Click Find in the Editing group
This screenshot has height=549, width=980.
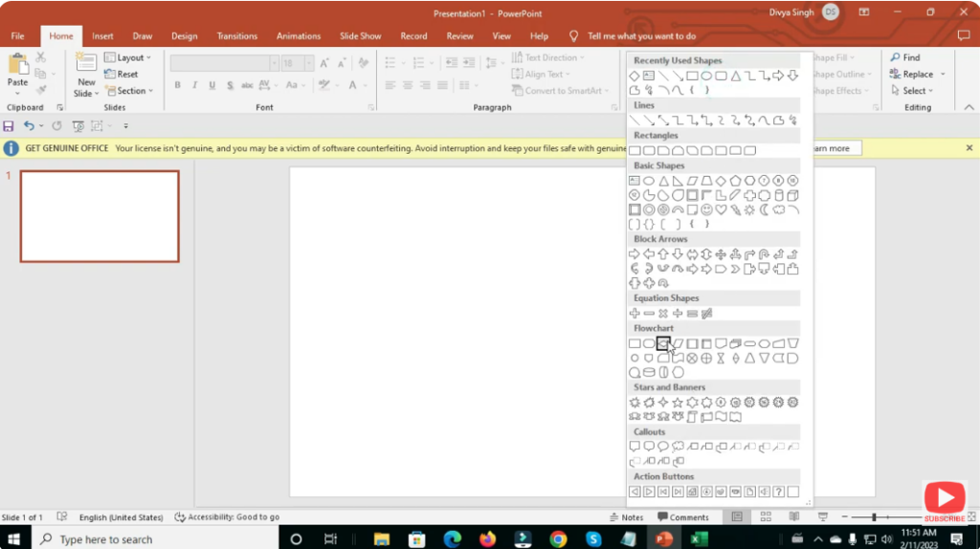[905, 57]
